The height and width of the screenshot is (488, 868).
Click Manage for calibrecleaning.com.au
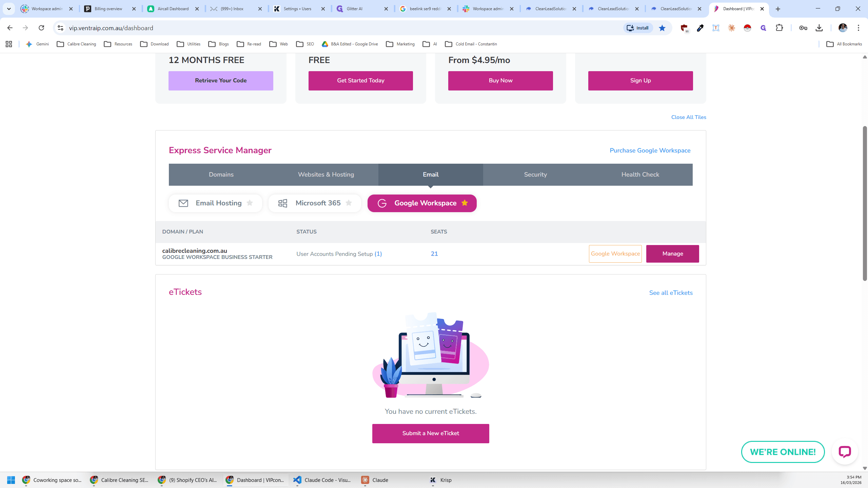pos(673,254)
